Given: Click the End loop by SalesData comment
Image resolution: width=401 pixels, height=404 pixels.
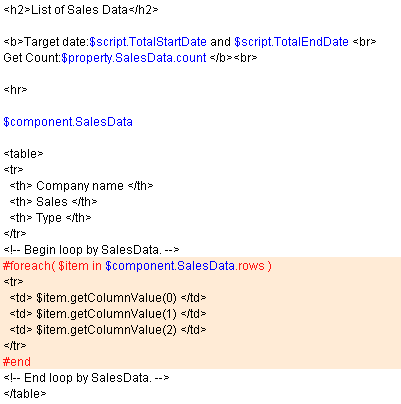Looking at the screenshot, I should (x=86, y=378).
